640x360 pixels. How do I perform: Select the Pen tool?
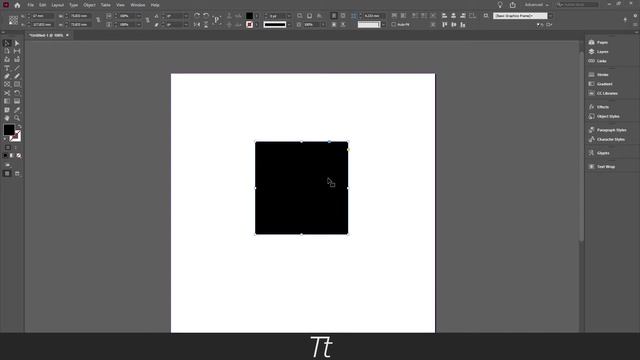coord(7,76)
